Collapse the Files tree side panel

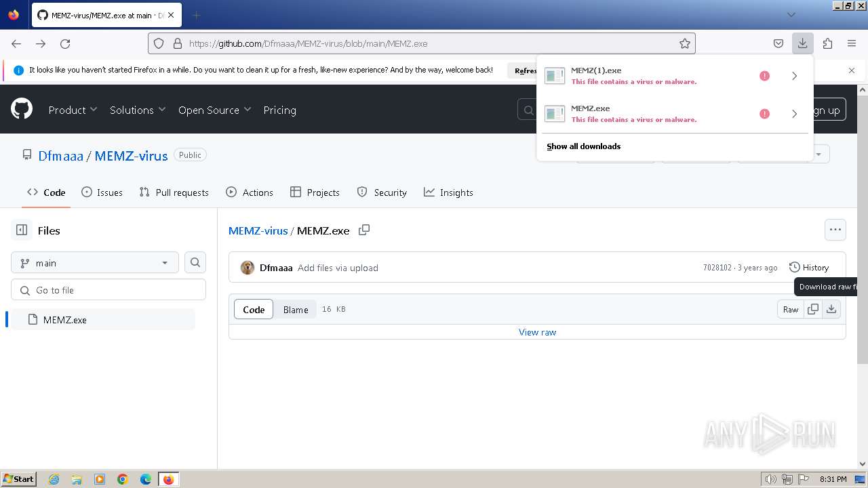coord(22,230)
